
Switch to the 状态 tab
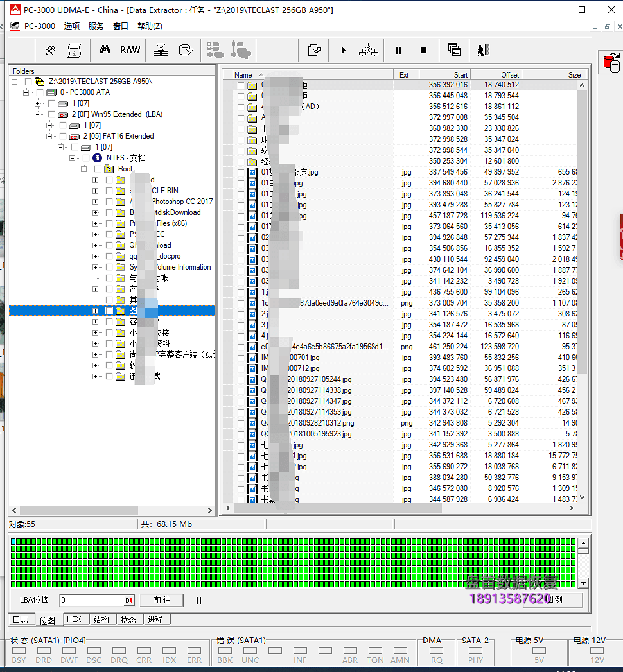[128, 620]
